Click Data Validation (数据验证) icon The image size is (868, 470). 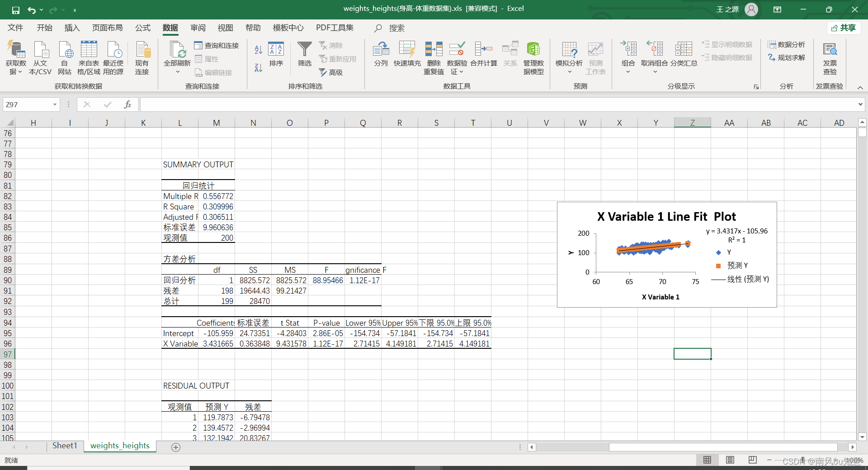[457, 58]
